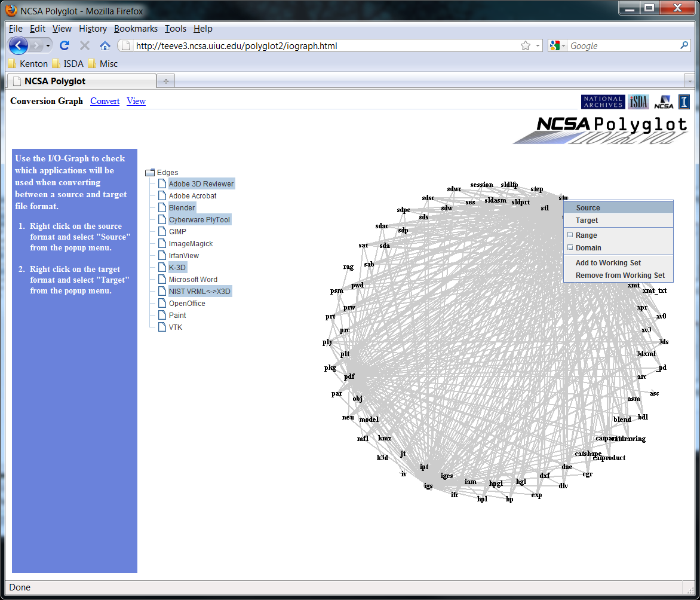This screenshot has width=700, height=600.
Task: Reload the page with the refresh icon
Action: [x=65, y=45]
